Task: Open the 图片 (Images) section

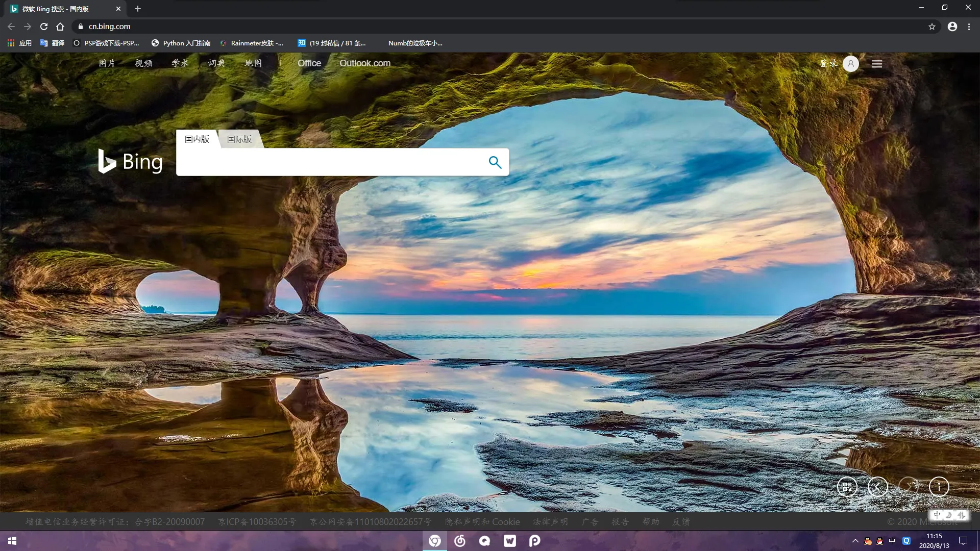Action: point(107,63)
